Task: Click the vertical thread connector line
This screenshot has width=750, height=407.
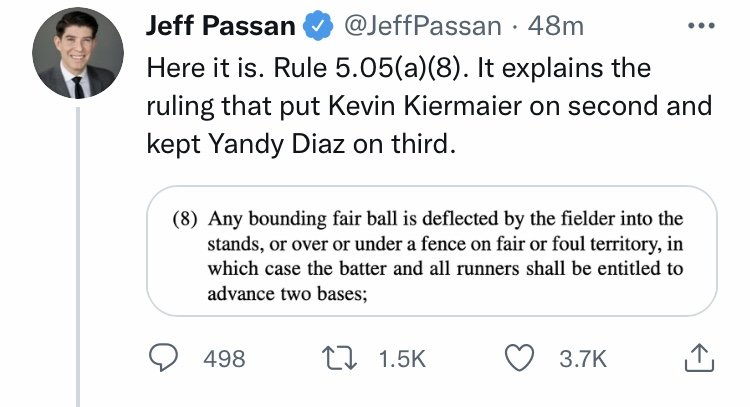Action: coord(78,257)
